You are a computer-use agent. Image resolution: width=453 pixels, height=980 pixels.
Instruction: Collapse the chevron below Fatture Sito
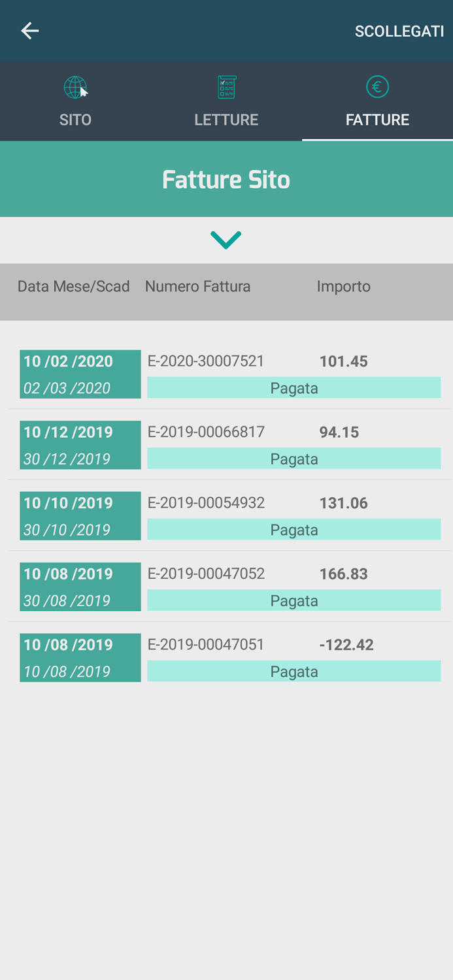[x=226, y=239]
